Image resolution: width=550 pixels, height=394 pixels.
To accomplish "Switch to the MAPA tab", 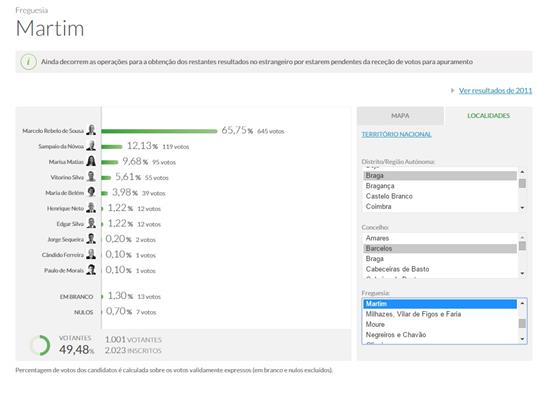I will pyautogui.click(x=400, y=116).
